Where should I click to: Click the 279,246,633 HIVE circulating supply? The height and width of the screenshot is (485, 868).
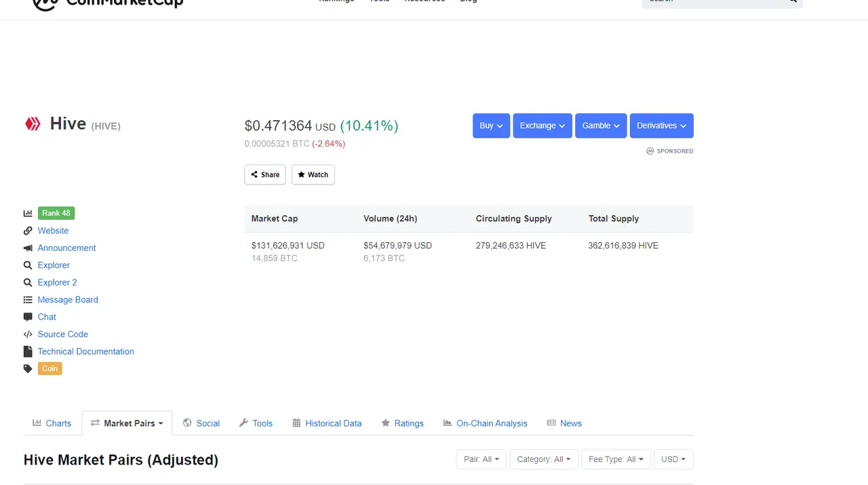511,246
